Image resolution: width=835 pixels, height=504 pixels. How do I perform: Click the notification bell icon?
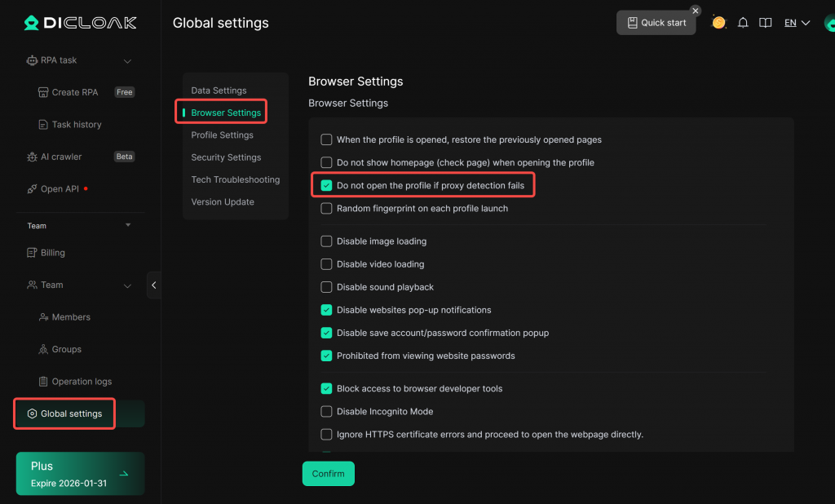pyautogui.click(x=743, y=23)
